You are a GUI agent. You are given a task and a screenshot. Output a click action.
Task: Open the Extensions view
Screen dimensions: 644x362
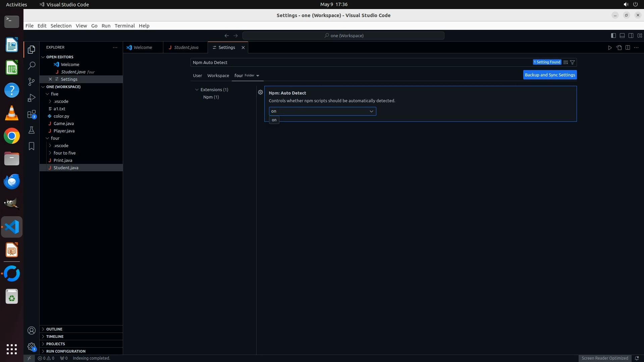[32, 114]
